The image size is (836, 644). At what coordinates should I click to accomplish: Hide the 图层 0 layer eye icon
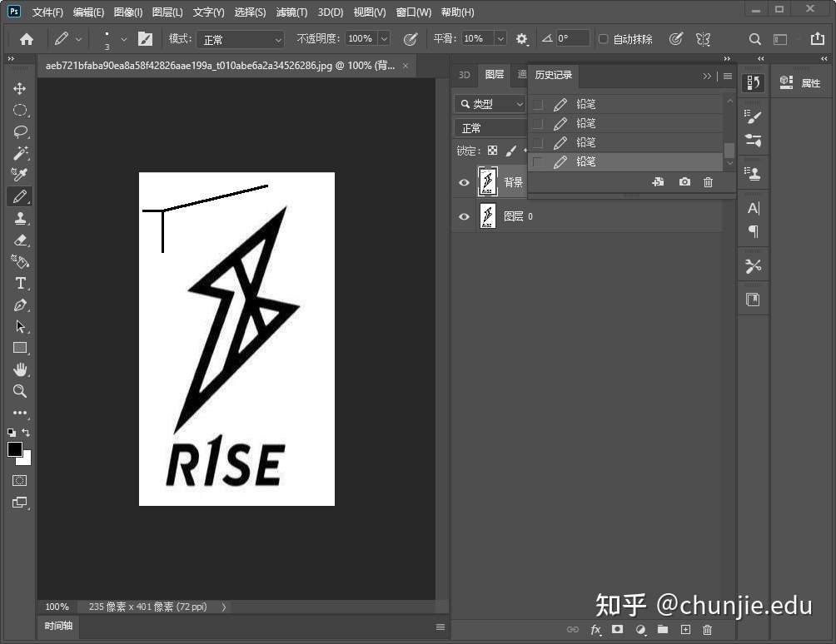point(464,216)
